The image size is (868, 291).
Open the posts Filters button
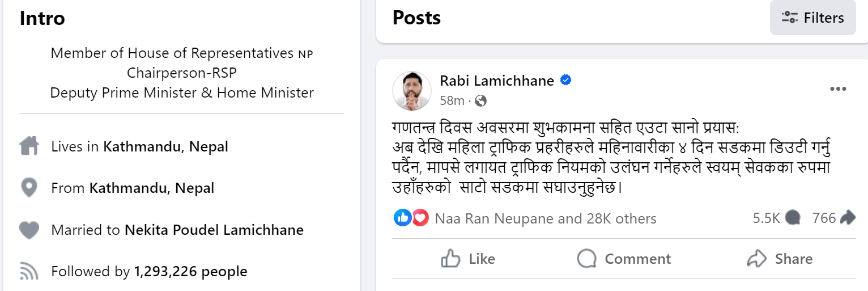[x=812, y=18]
